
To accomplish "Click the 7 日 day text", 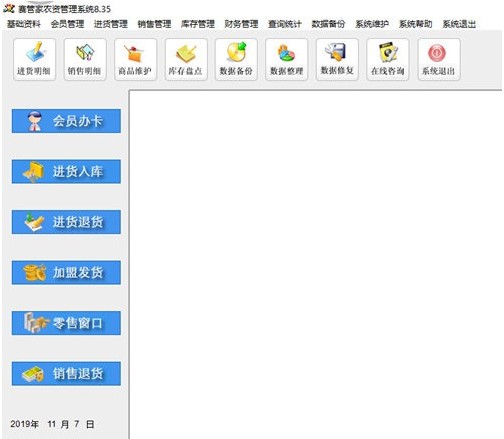I will (x=84, y=424).
